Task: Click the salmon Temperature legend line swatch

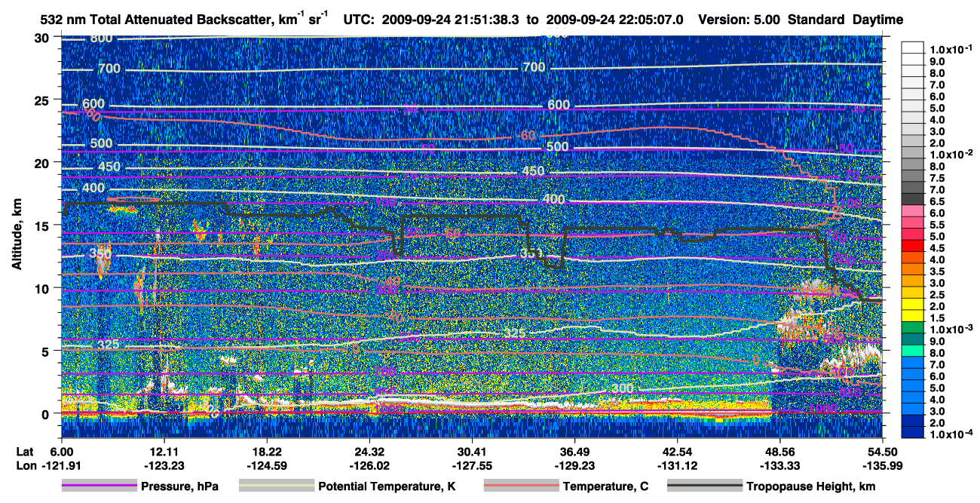Action: pyautogui.click(x=520, y=486)
